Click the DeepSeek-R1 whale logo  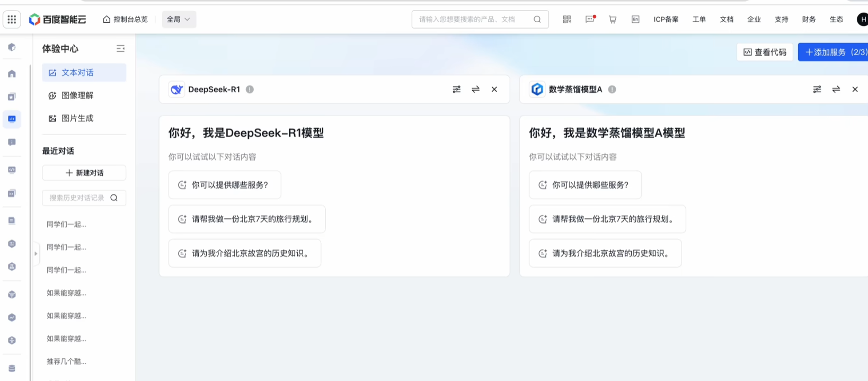[x=176, y=90]
